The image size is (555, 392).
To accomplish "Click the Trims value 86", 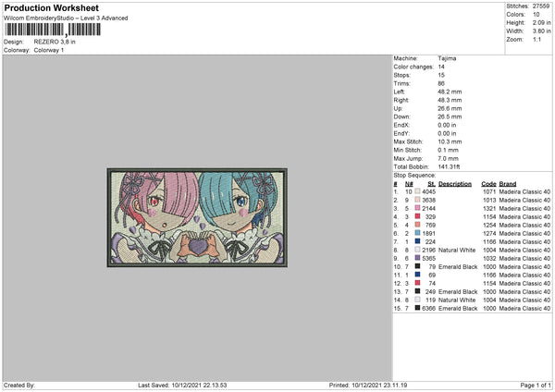I will point(441,83).
